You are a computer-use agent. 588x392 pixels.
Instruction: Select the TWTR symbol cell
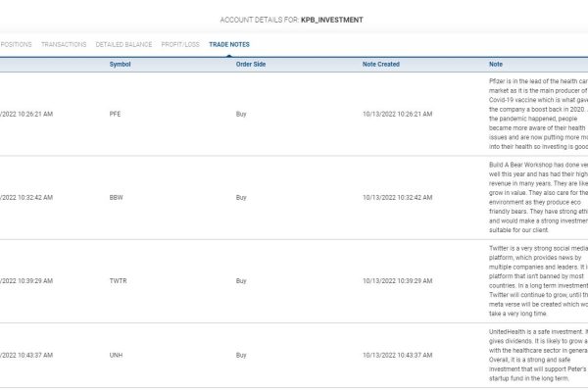coord(119,281)
